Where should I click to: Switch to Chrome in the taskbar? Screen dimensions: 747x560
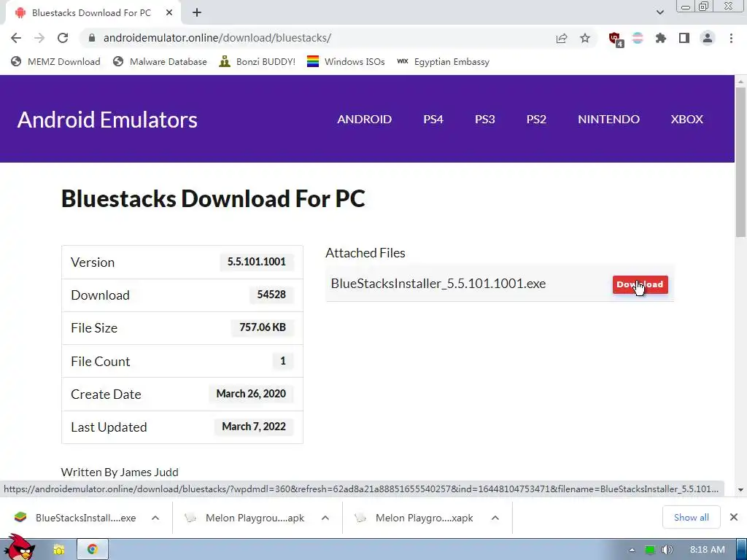tap(93, 550)
